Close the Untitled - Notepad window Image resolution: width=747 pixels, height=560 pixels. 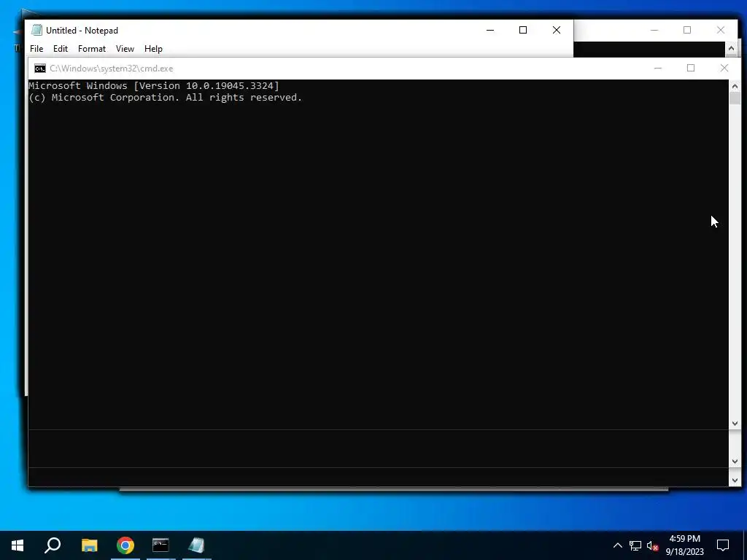(557, 30)
